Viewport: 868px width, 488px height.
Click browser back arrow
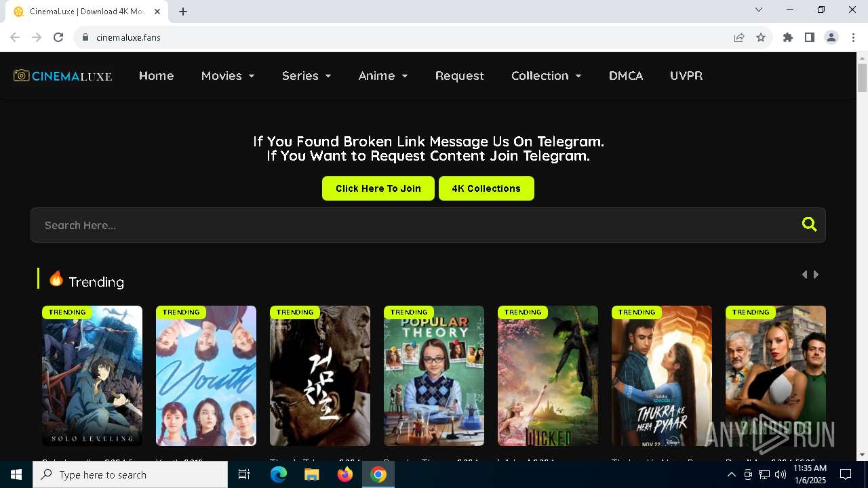pyautogui.click(x=15, y=37)
